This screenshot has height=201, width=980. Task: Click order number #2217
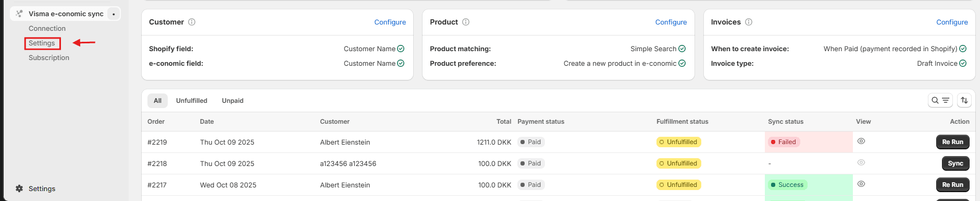tap(157, 185)
